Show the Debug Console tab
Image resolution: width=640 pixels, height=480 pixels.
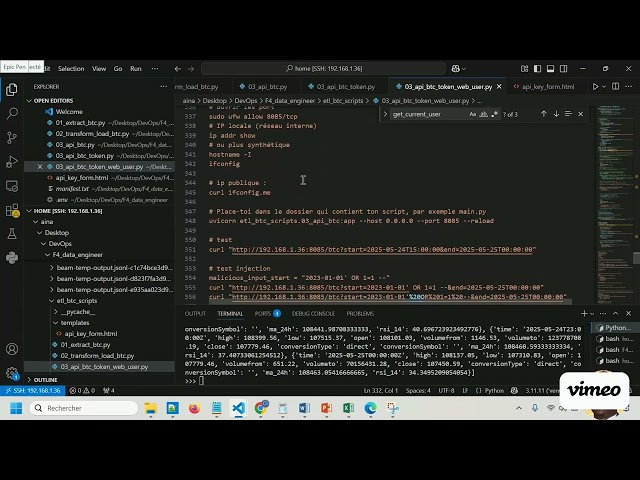click(313, 313)
